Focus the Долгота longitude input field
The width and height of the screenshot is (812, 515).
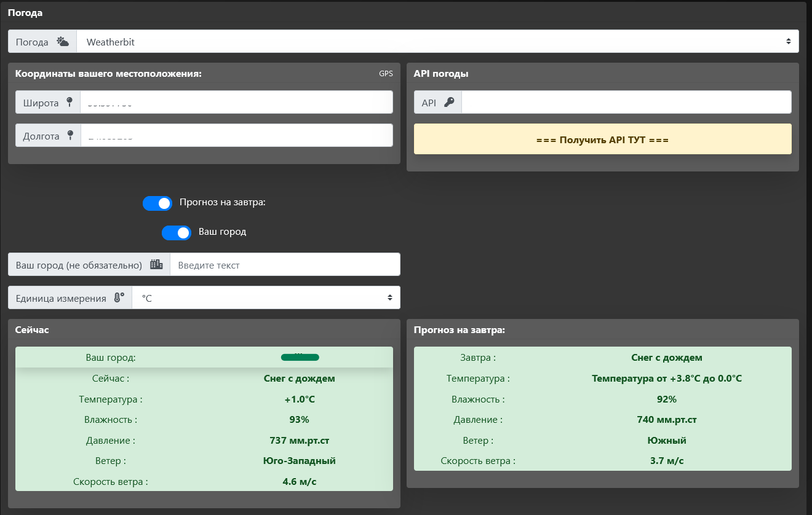236,136
